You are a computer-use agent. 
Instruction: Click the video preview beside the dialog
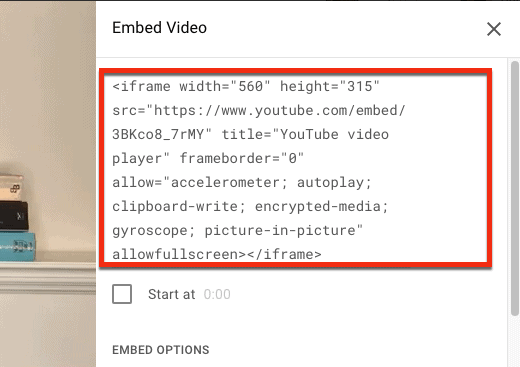(48, 183)
